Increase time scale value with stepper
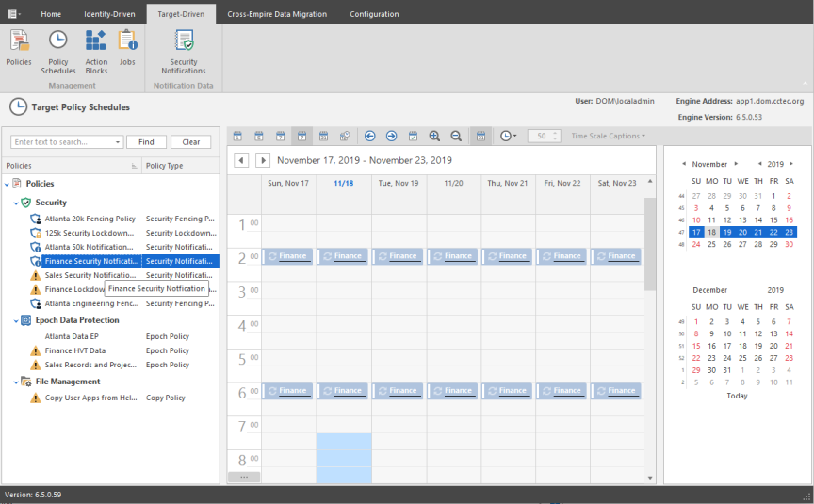The image size is (814, 504). pos(555,133)
